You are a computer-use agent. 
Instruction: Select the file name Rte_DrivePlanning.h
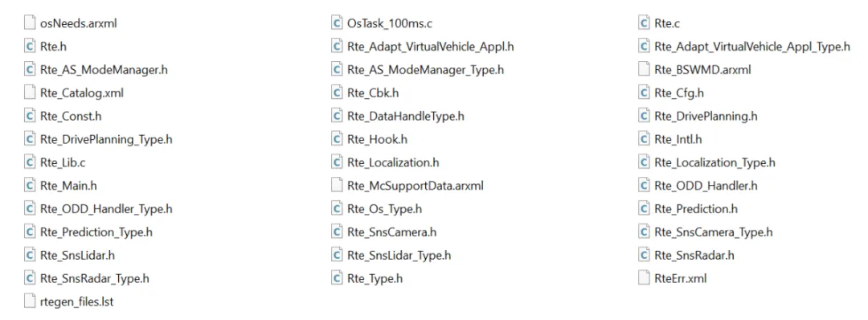706,117
